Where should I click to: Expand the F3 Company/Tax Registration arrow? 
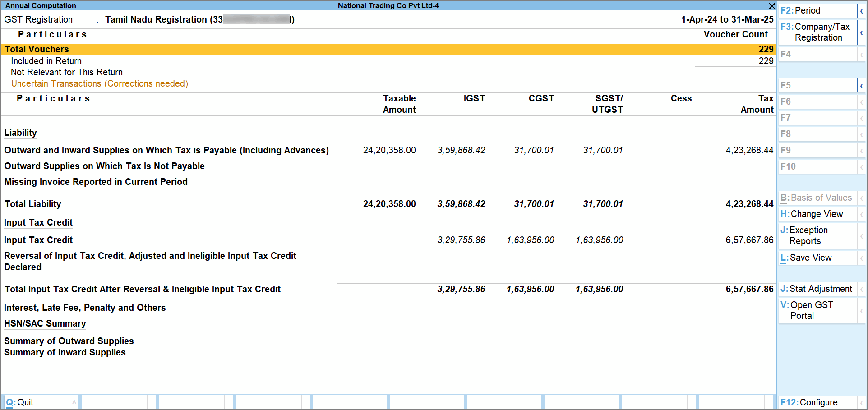click(x=861, y=32)
